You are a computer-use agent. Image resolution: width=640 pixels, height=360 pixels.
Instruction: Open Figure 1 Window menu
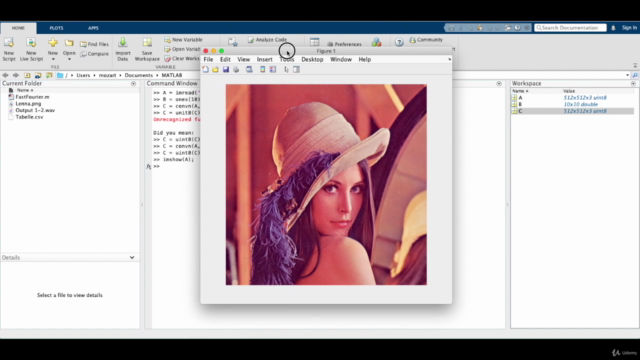pyautogui.click(x=341, y=60)
